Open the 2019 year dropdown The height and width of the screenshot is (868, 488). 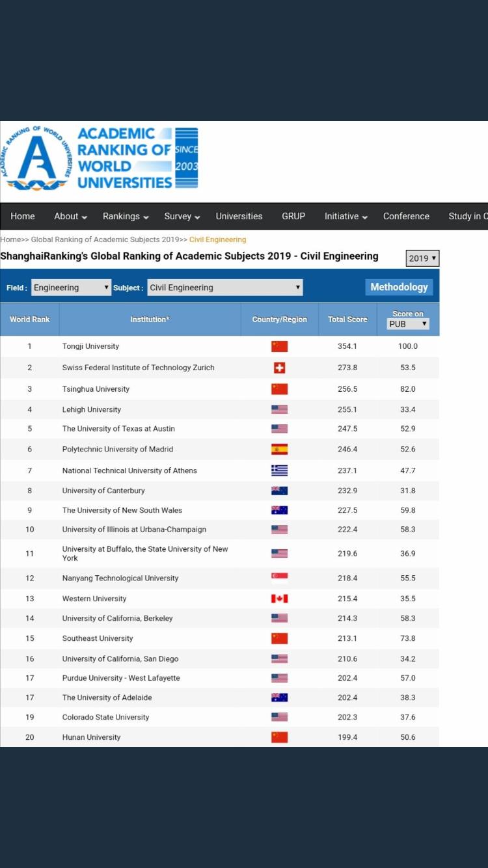click(422, 258)
